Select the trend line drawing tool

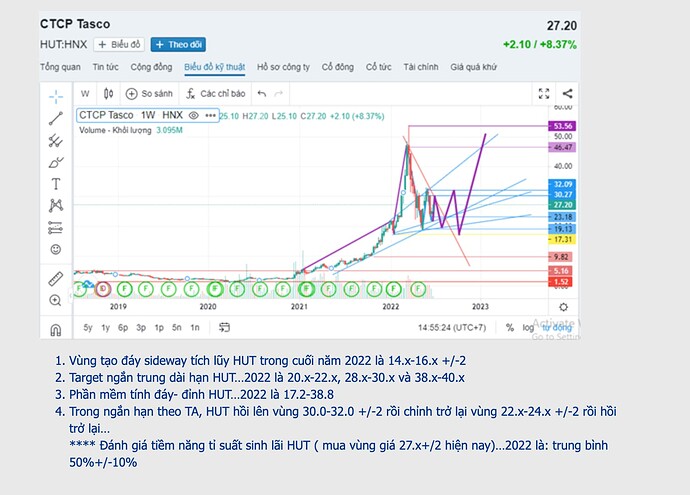56,118
